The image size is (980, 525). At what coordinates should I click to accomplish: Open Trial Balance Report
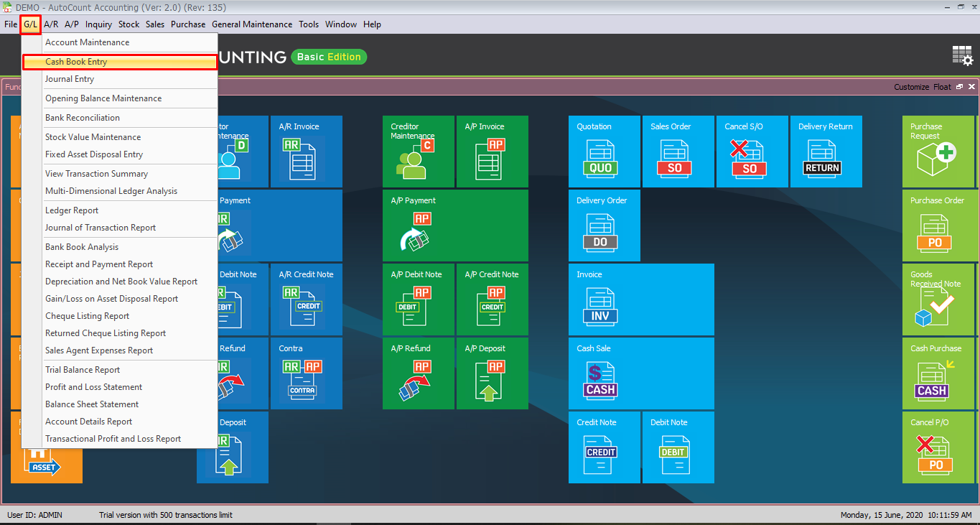click(x=120, y=370)
